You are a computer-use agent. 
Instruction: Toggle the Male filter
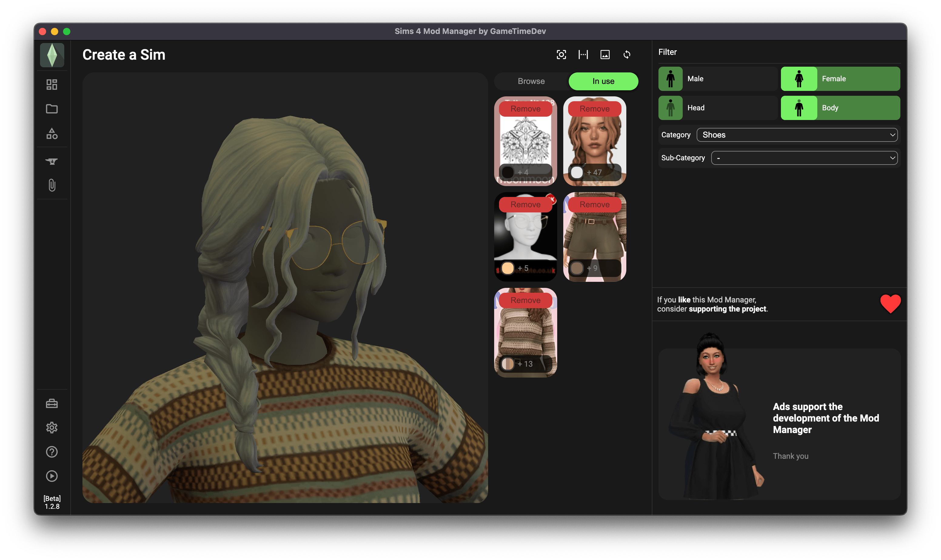pyautogui.click(x=718, y=79)
